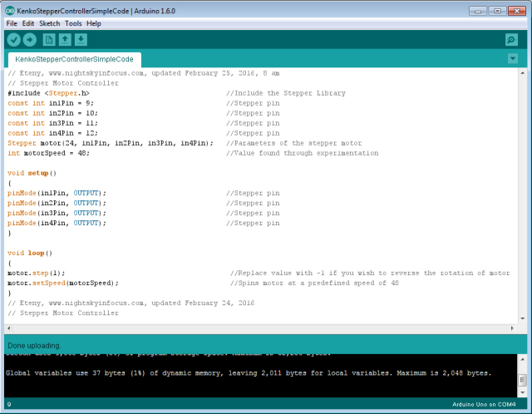This screenshot has height=414, width=532.
Task: Open the Serial Monitor magnifier icon
Action: click(511, 40)
